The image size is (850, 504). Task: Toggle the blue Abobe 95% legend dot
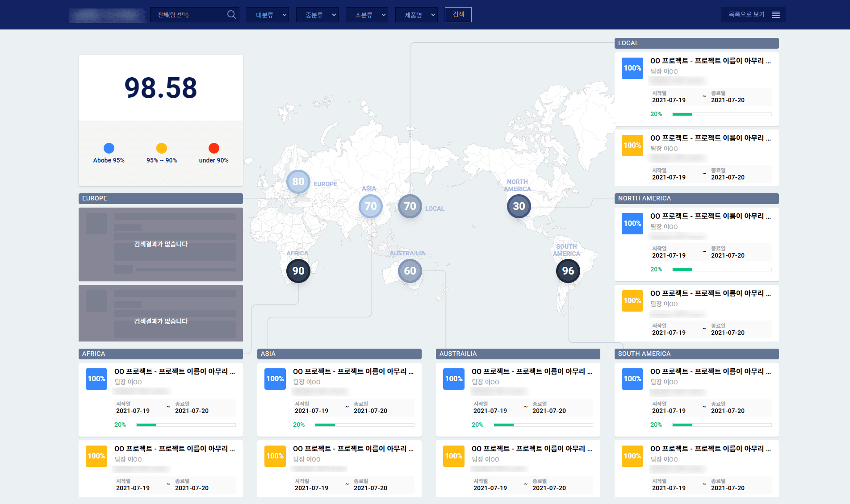click(x=109, y=148)
